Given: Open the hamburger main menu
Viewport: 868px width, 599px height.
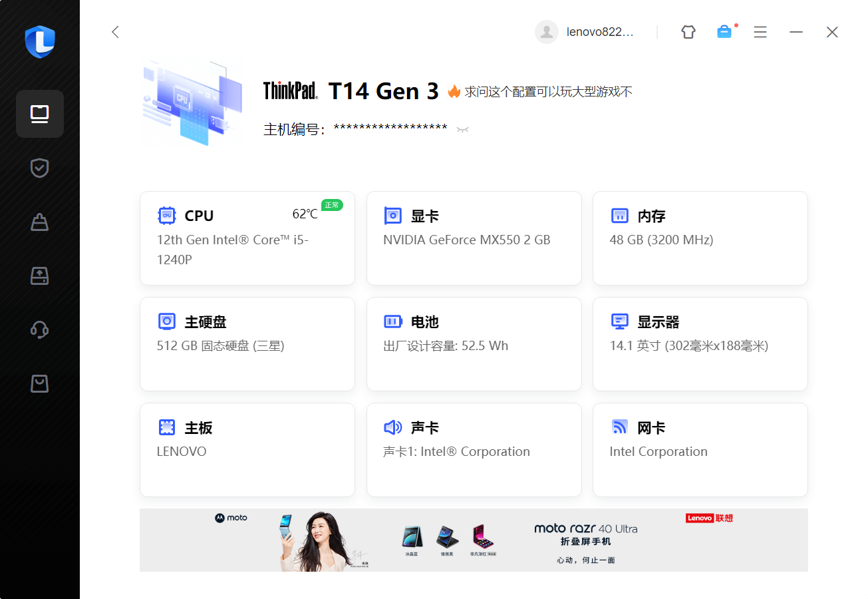Looking at the screenshot, I should tap(760, 32).
